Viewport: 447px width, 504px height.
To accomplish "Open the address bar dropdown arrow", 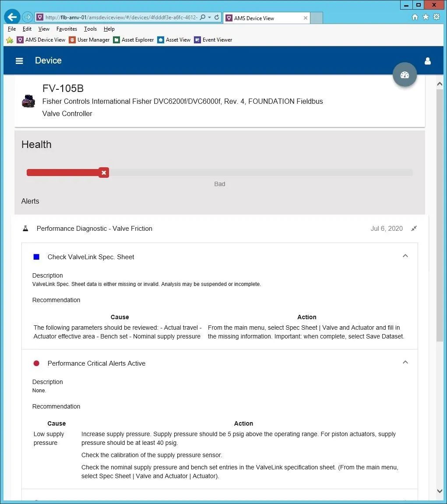I will pyautogui.click(x=210, y=18).
